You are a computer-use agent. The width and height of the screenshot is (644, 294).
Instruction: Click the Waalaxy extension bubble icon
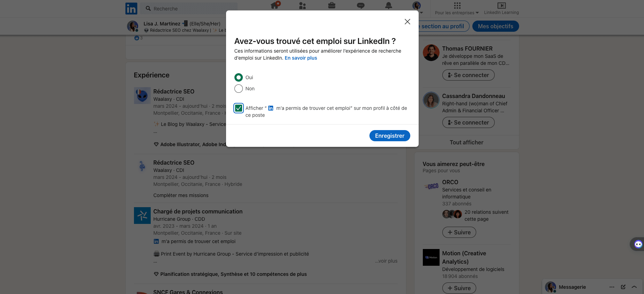click(638, 244)
